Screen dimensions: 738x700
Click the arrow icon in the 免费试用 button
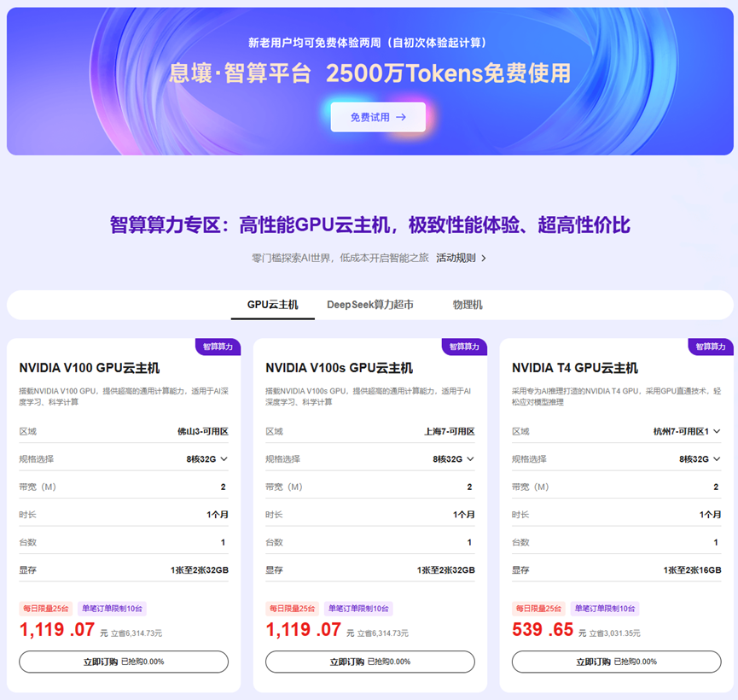pos(401,117)
